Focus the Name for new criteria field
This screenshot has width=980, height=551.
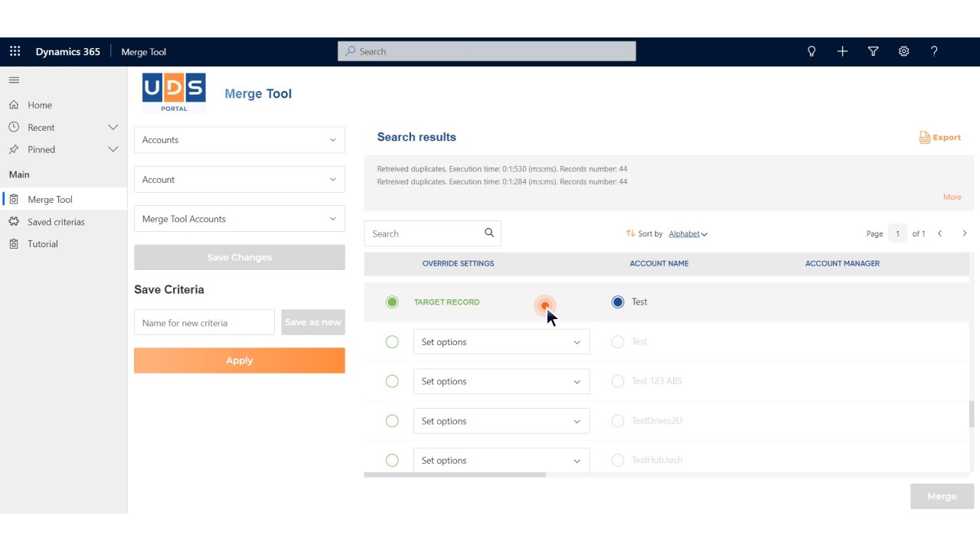pyautogui.click(x=204, y=322)
